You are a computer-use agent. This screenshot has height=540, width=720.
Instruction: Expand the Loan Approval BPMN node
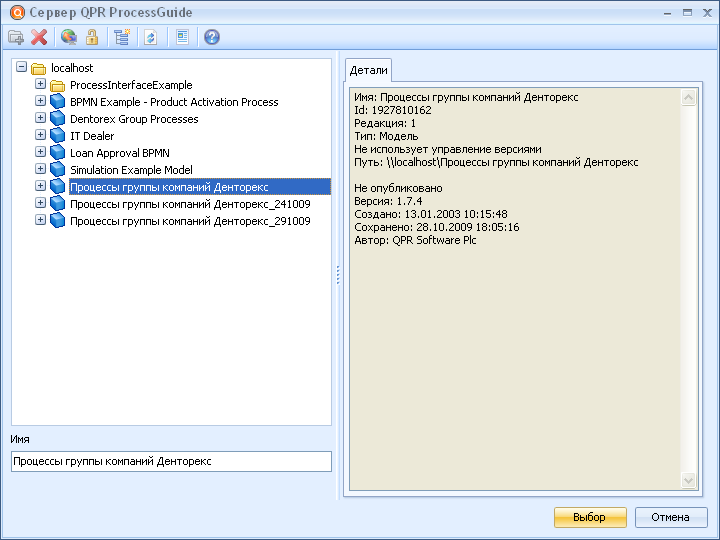40,152
